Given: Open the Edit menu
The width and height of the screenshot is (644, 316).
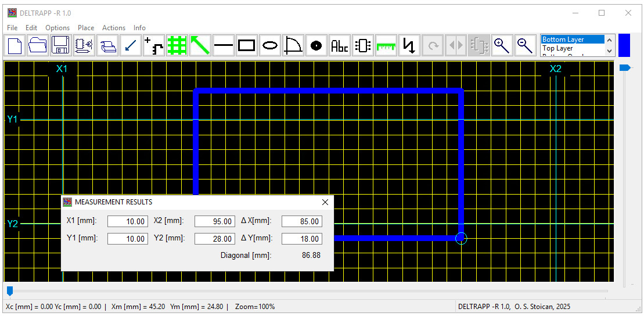Looking at the screenshot, I should [31, 27].
